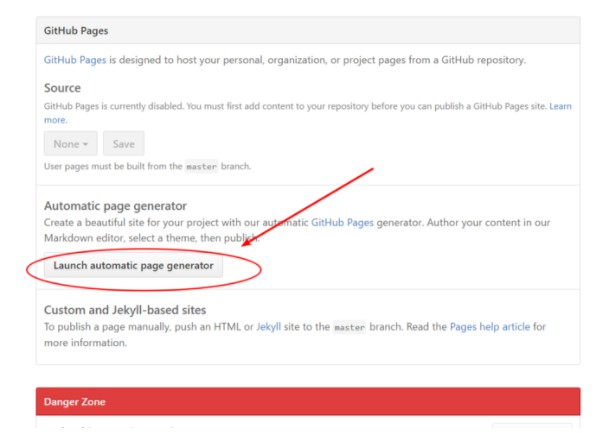The width and height of the screenshot is (610, 433).
Task: Click the Automatic page generator heading
Action: click(115, 205)
